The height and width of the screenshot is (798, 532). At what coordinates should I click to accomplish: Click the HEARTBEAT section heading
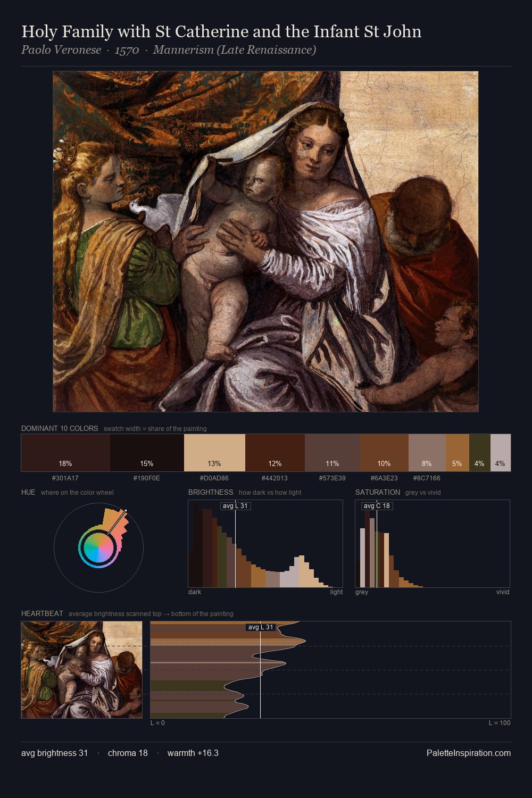[x=42, y=613]
